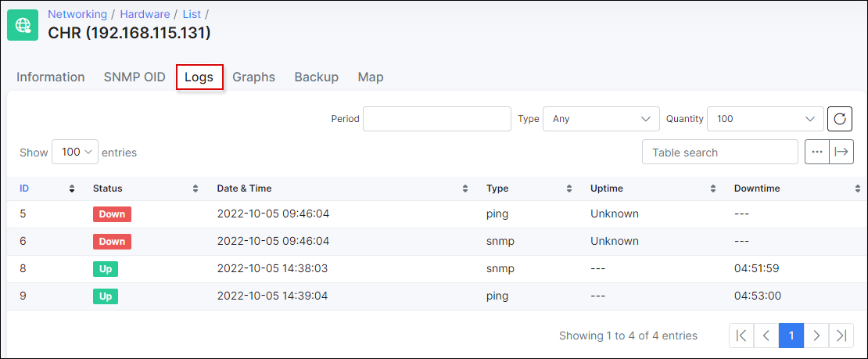Go to previous page chevron
The height and width of the screenshot is (359, 868).
(x=766, y=336)
